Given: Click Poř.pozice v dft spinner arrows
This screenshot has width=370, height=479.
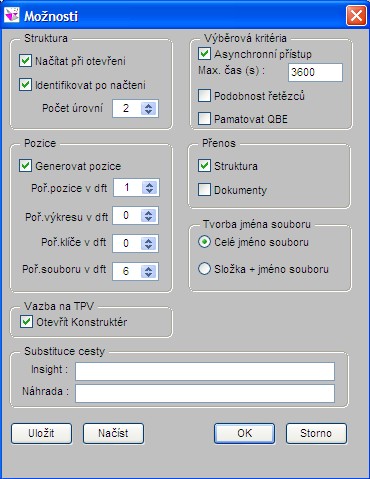Looking at the screenshot, I should [x=149, y=188].
